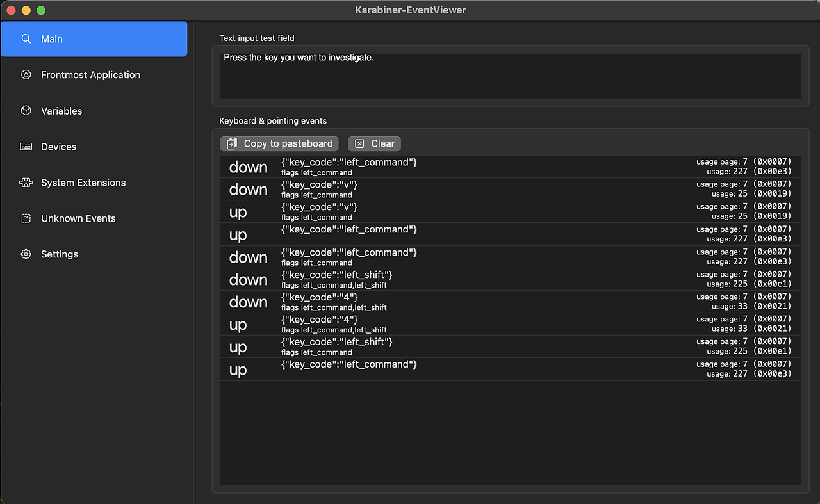
Task: Open Unknown Events via its question-mark icon
Action: [26, 218]
